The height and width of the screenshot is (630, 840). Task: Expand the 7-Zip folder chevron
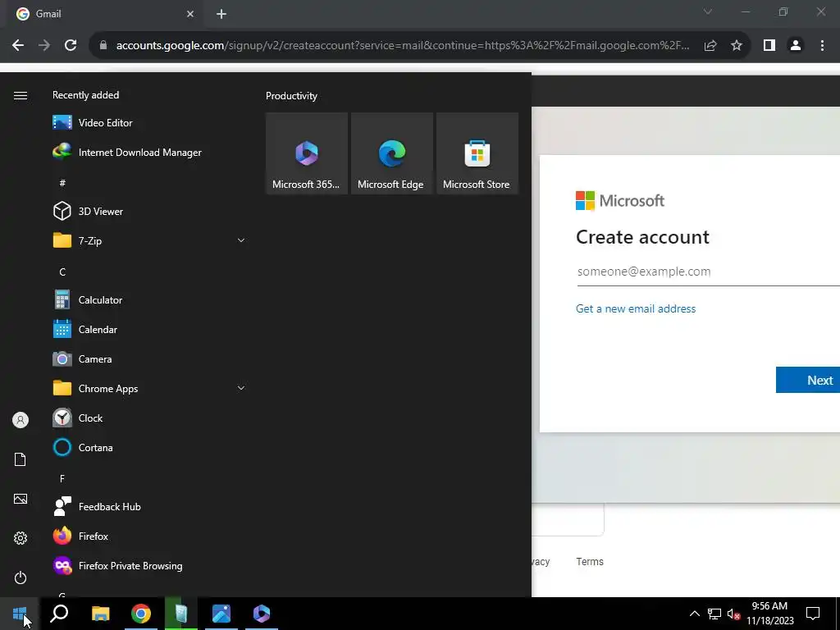(x=241, y=240)
